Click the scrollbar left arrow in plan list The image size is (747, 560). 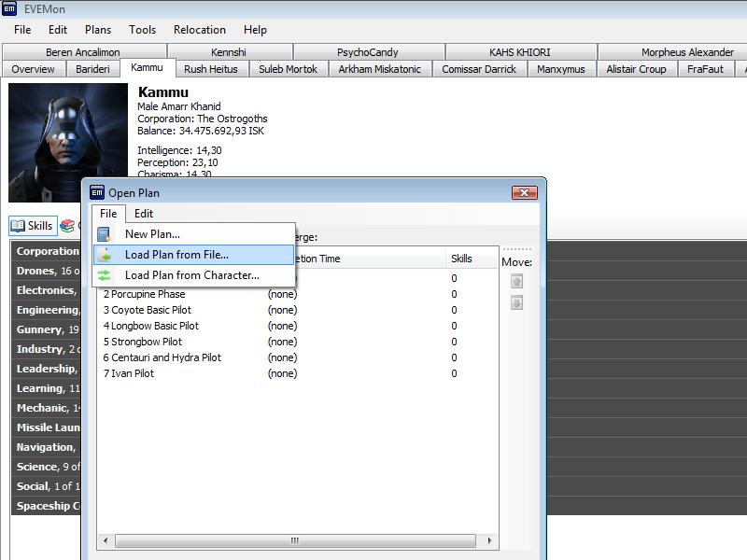[106, 540]
